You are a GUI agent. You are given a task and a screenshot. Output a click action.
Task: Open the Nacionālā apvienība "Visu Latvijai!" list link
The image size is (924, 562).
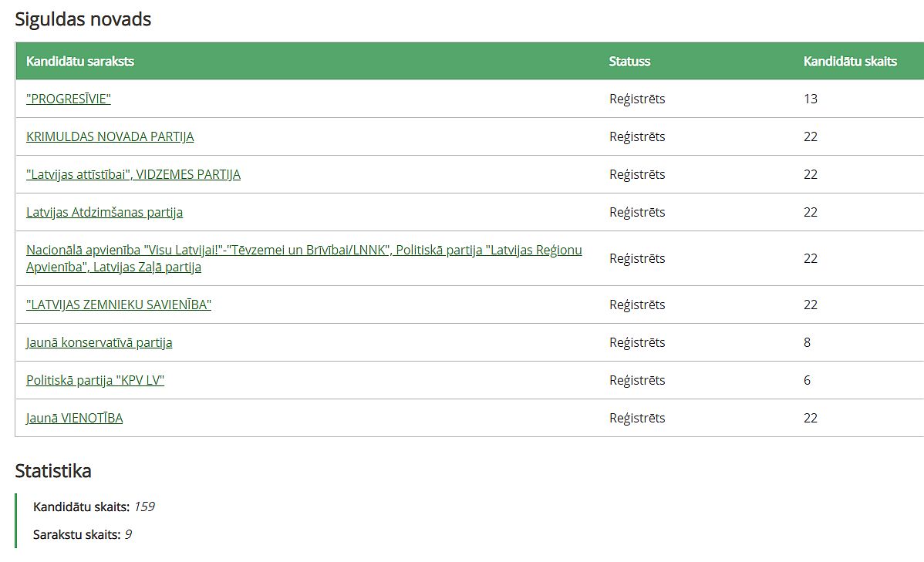click(x=304, y=258)
